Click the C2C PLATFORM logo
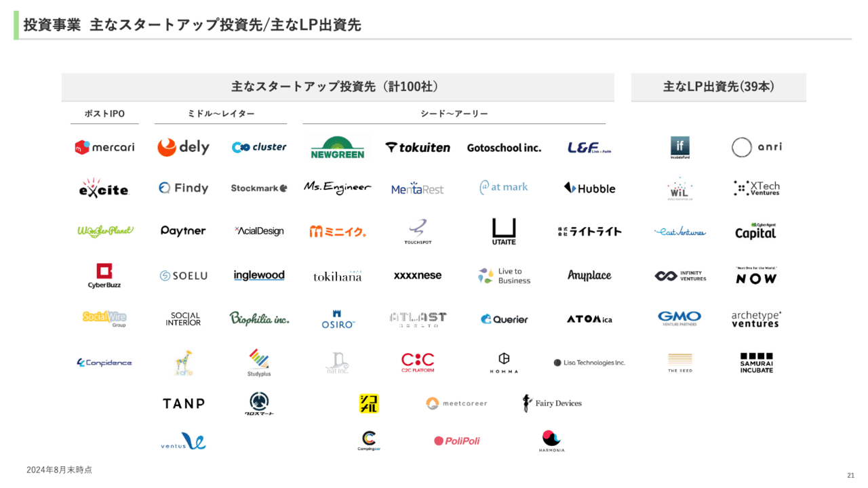 click(x=418, y=363)
